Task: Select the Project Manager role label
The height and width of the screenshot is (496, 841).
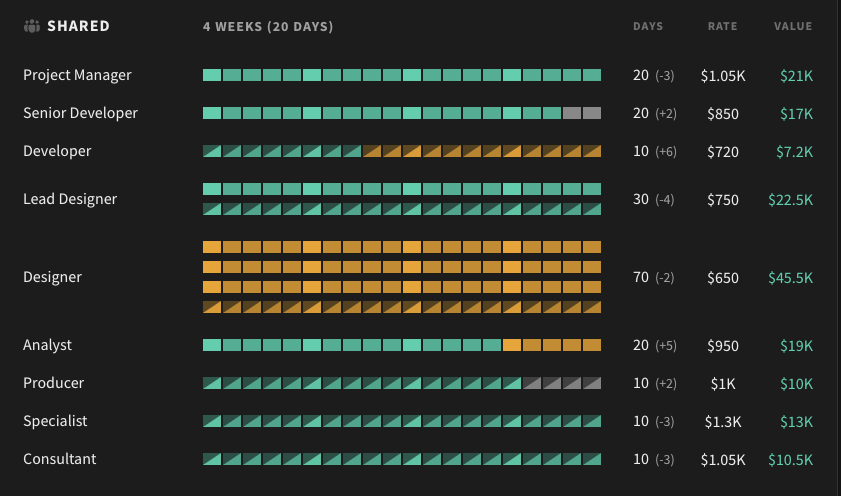Action: coord(77,75)
